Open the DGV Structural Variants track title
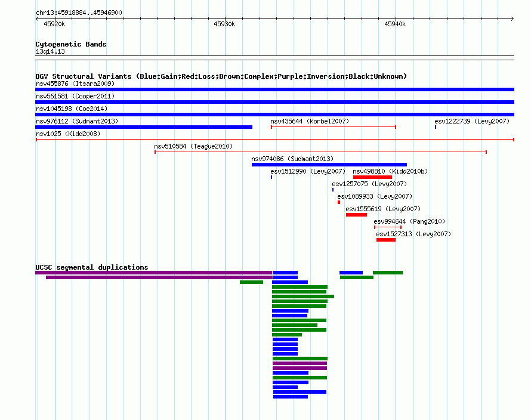531x420 pixels. click(221, 76)
